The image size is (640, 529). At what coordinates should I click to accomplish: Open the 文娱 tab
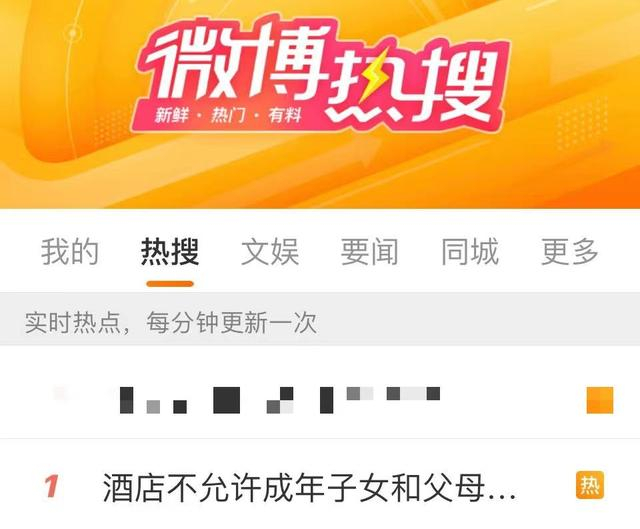(x=270, y=252)
